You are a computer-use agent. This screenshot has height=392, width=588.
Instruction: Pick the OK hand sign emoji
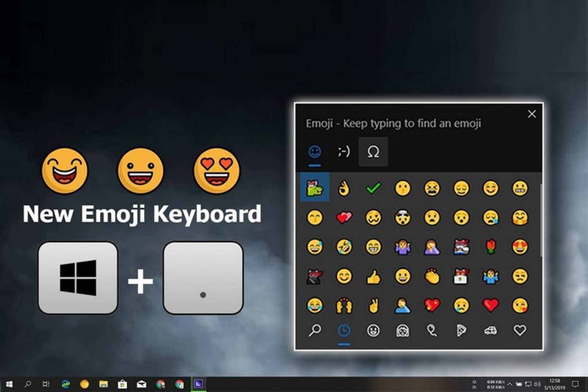pos(344,188)
